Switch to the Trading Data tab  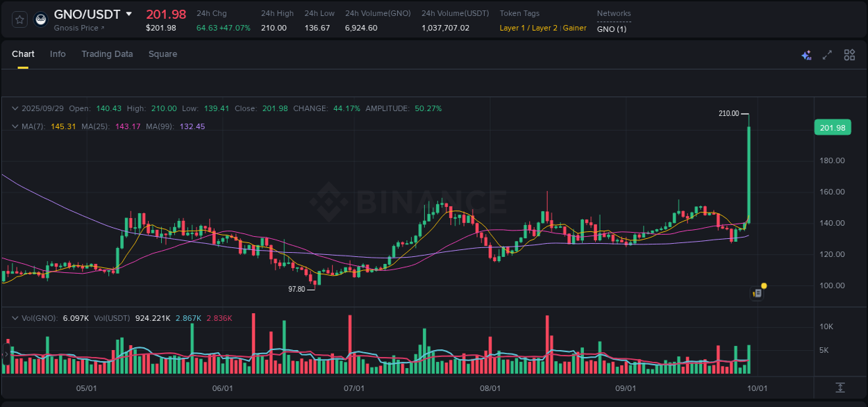[107, 53]
